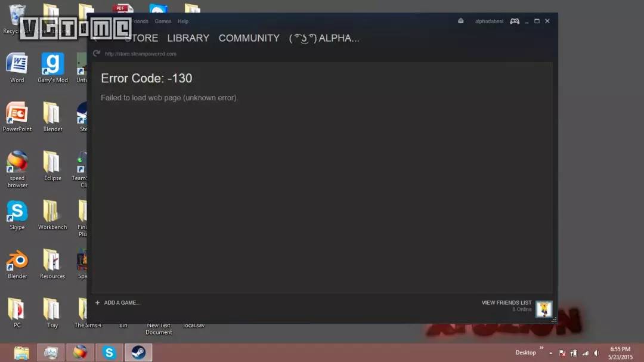Select the Workbench folder icon
644x362 pixels.
pos(52,215)
